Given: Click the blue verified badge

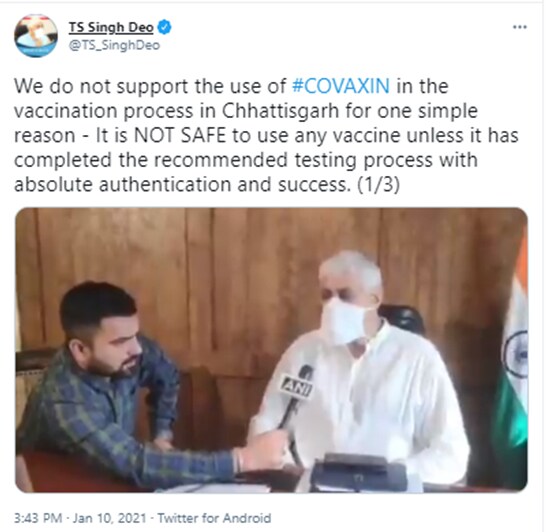Looking at the screenshot, I should [164, 27].
